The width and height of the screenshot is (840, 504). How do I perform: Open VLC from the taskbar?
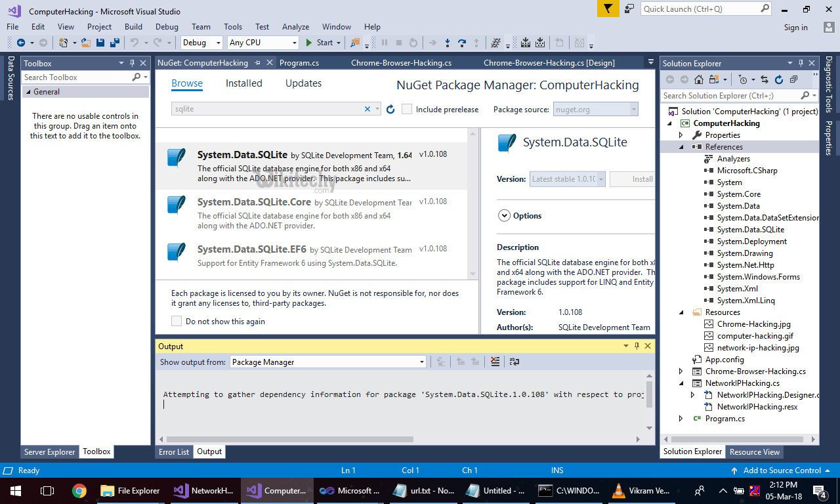(x=618, y=490)
